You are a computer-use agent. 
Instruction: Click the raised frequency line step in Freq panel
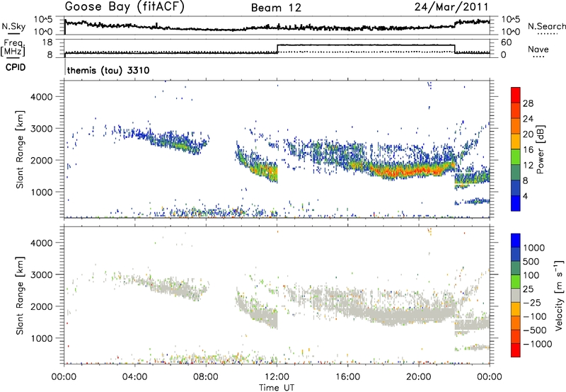[366, 45]
